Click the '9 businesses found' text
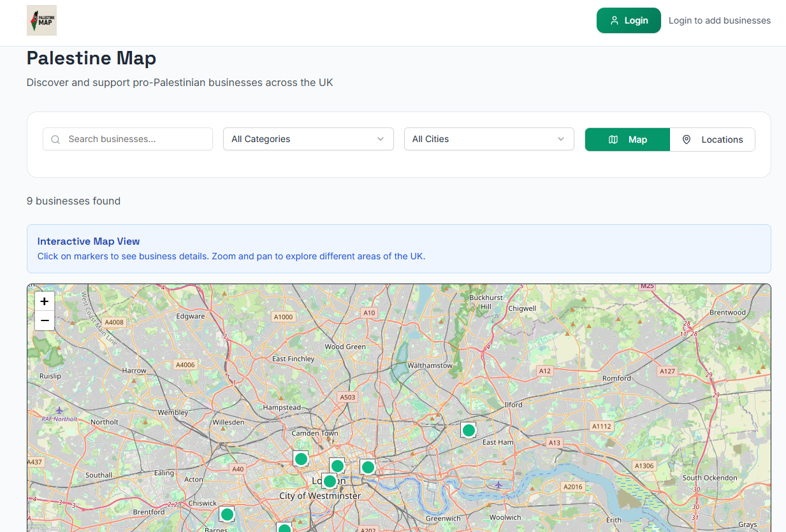 click(x=73, y=201)
